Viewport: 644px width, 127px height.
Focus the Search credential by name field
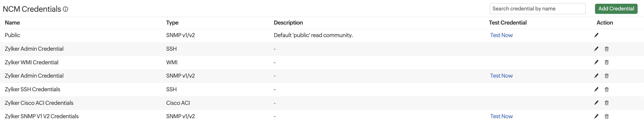coord(537,9)
